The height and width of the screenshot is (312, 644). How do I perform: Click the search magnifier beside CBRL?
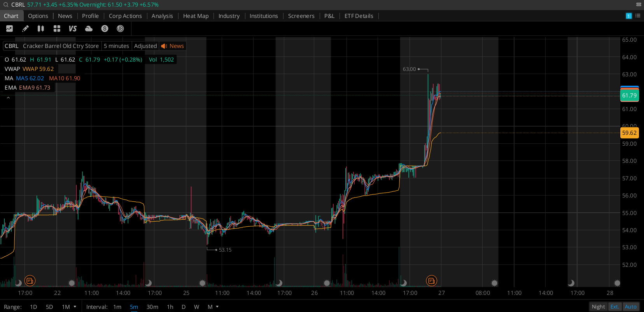point(5,5)
